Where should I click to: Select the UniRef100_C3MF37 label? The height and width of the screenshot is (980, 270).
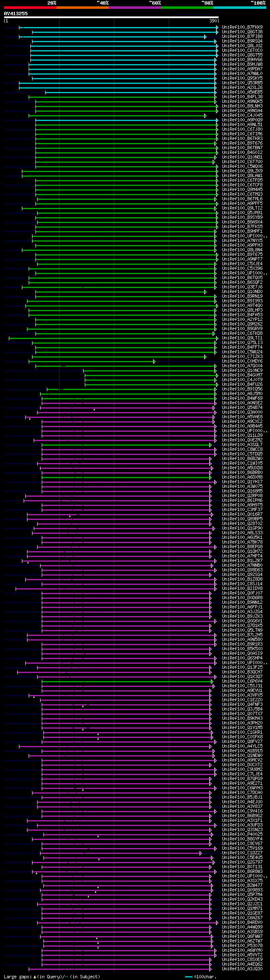(x=242, y=510)
